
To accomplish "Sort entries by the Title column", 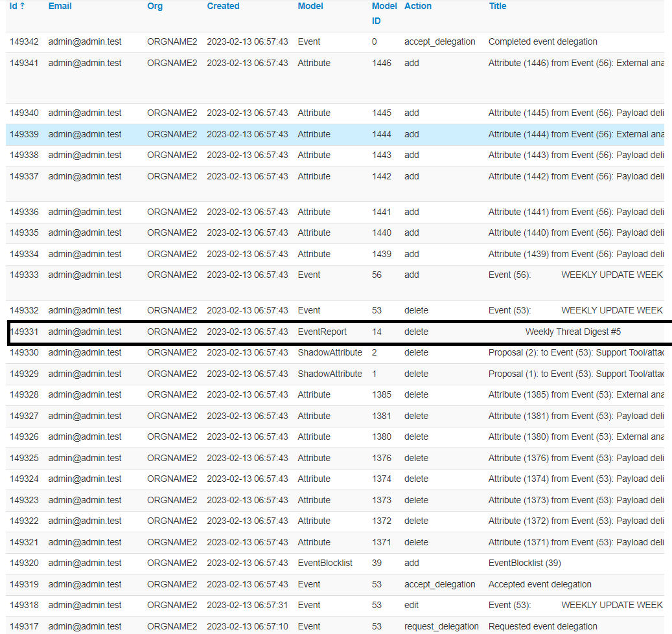I will tap(497, 6).
